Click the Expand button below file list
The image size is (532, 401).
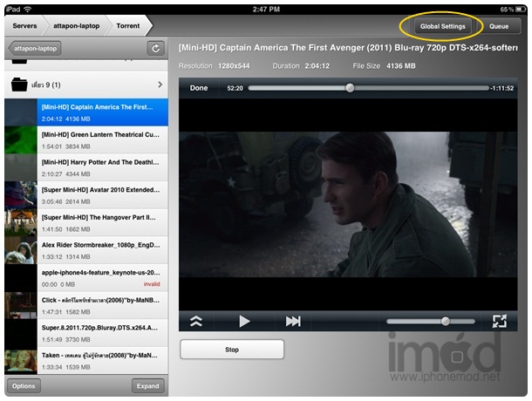click(147, 386)
